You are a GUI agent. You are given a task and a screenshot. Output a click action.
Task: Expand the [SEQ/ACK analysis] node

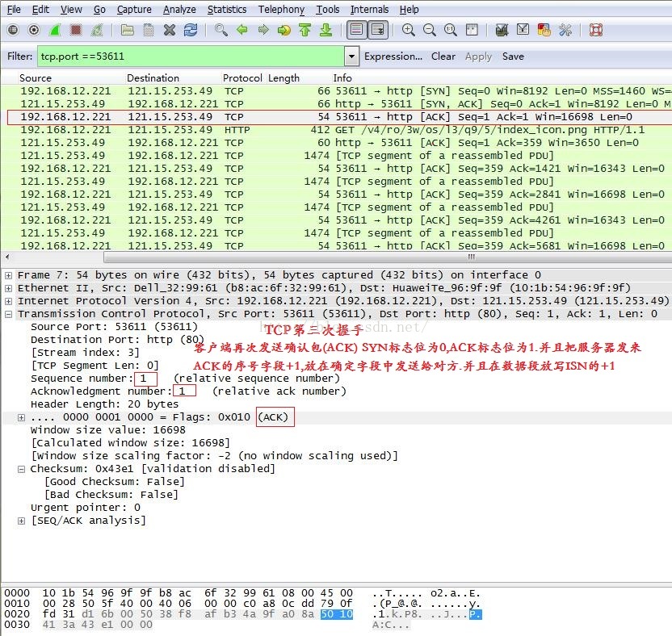tap(21, 521)
